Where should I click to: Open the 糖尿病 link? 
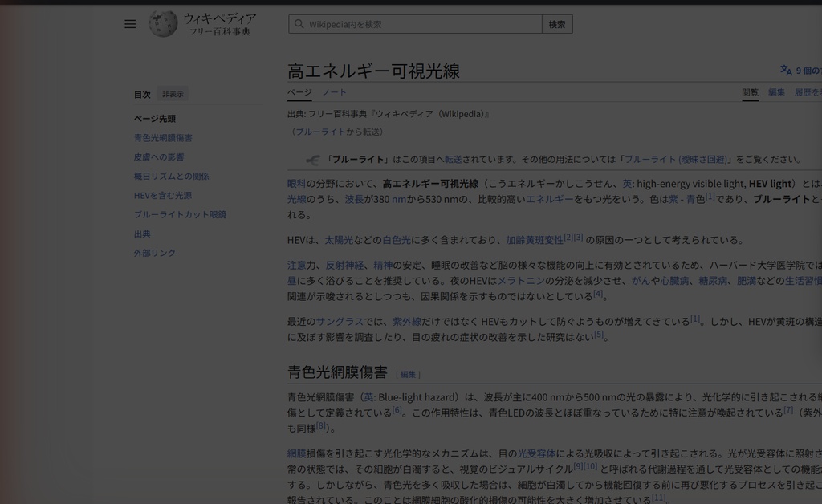tap(713, 281)
